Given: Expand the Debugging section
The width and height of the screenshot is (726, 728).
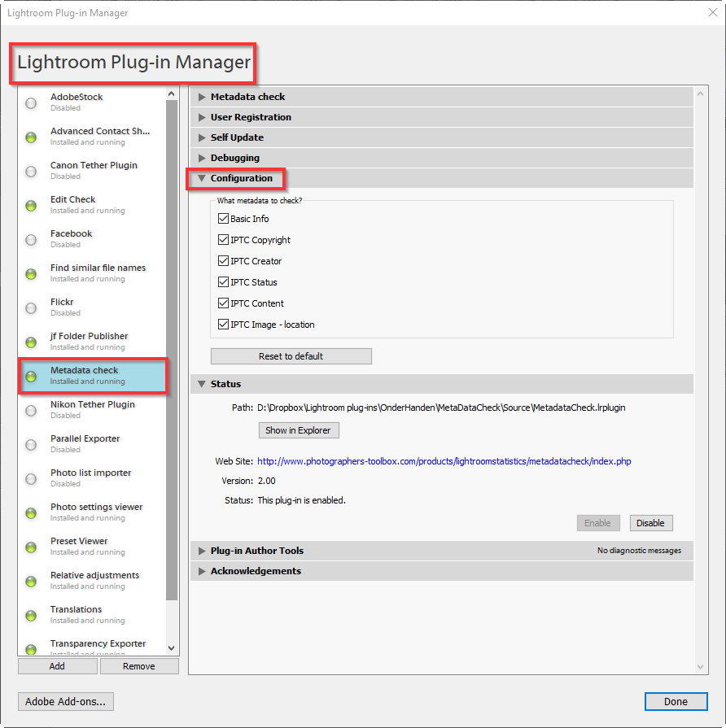Looking at the screenshot, I should click(x=202, y=158).
